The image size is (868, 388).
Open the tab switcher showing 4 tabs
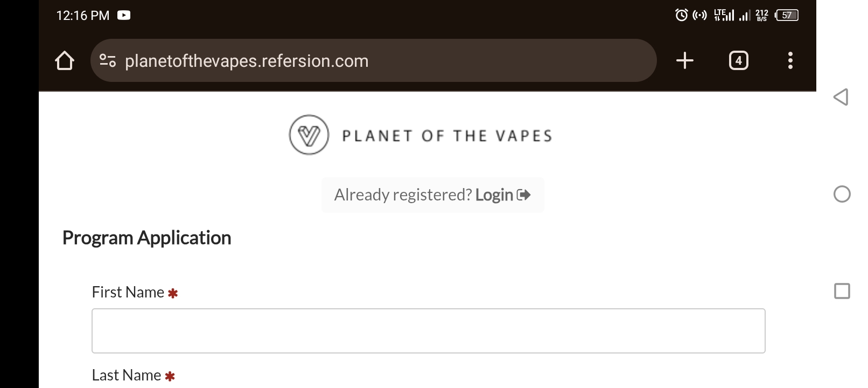click(x=738, y=60)
